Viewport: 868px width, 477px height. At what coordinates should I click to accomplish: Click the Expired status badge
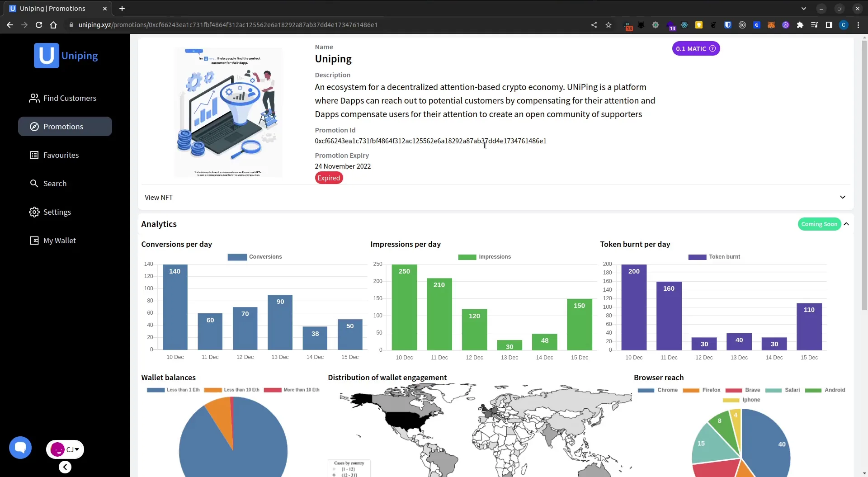329,178
